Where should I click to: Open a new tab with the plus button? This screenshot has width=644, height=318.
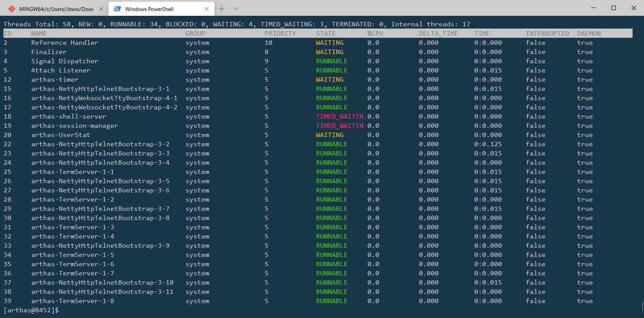point(222,9)
